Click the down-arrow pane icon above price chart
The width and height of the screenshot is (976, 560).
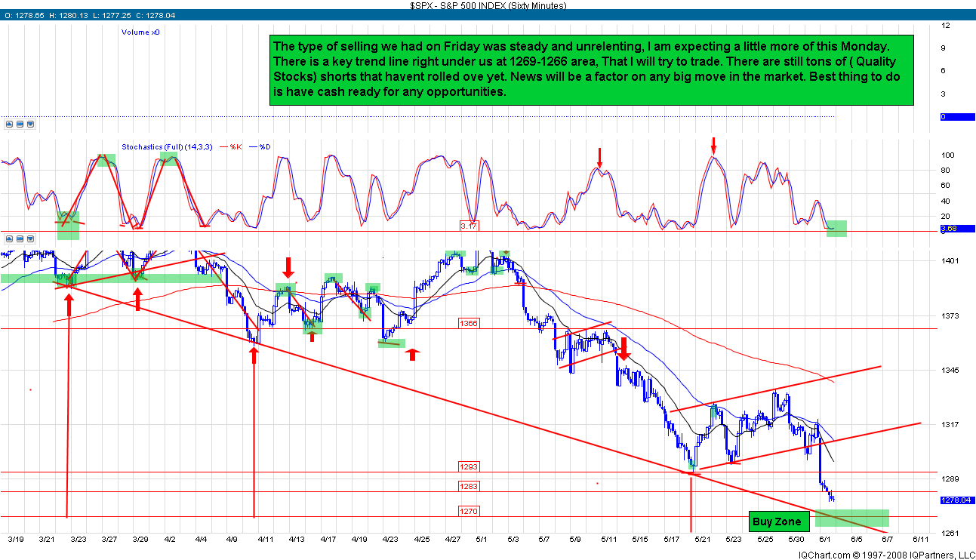[x=30, y=238]
